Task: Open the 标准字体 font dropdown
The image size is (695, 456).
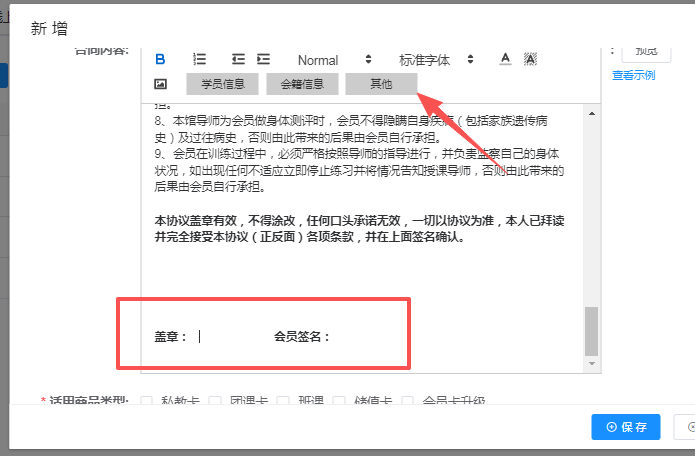Action: (x=436, y=60)
